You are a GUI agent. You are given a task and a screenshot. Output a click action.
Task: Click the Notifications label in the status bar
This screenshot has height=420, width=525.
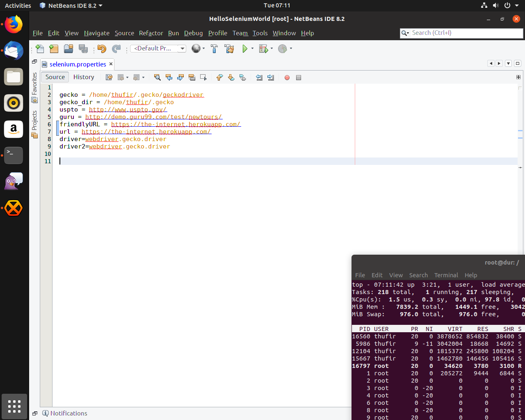[68, 413]
